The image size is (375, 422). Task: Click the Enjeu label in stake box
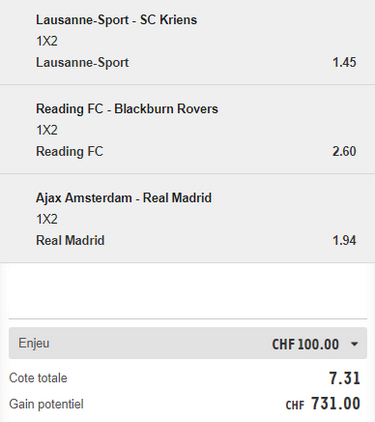[x=34, y=343]
